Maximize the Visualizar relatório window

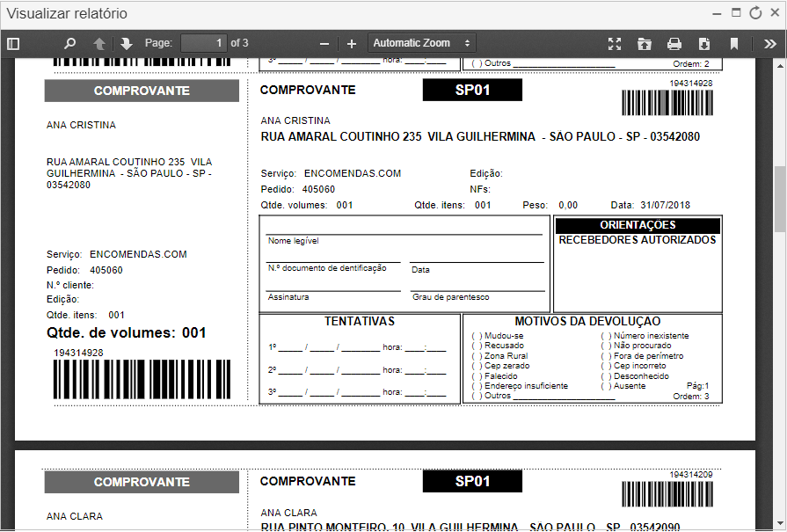(736, 13)
